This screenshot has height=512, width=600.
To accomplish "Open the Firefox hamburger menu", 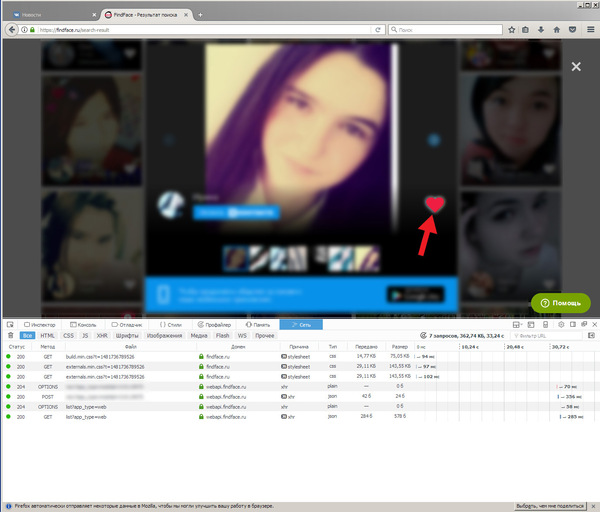I will tap(590, 30).
